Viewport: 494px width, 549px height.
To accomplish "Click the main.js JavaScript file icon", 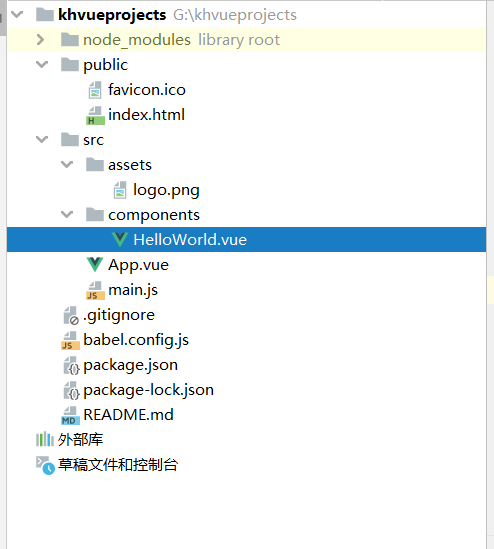I will [x=95, y=290].
